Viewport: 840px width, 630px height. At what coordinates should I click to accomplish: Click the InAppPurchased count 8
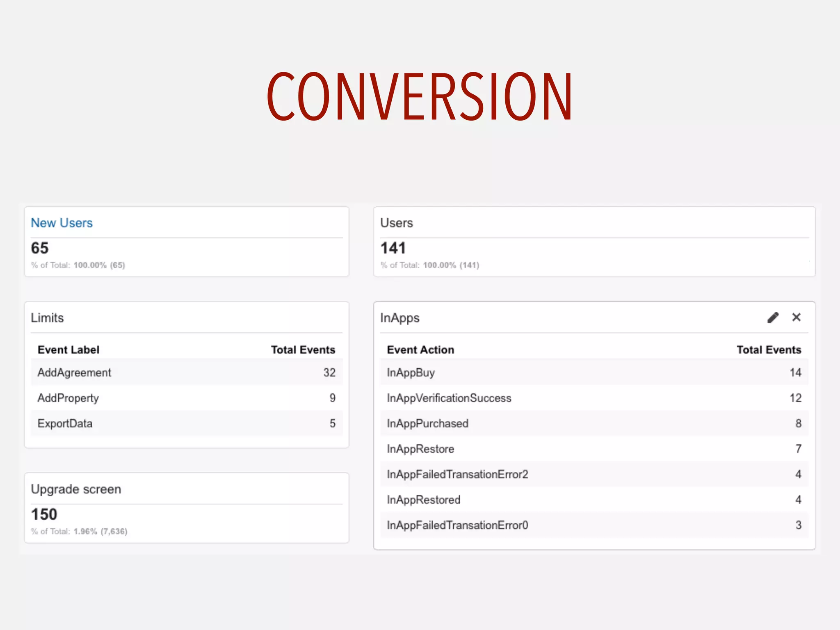pos(798,423)
